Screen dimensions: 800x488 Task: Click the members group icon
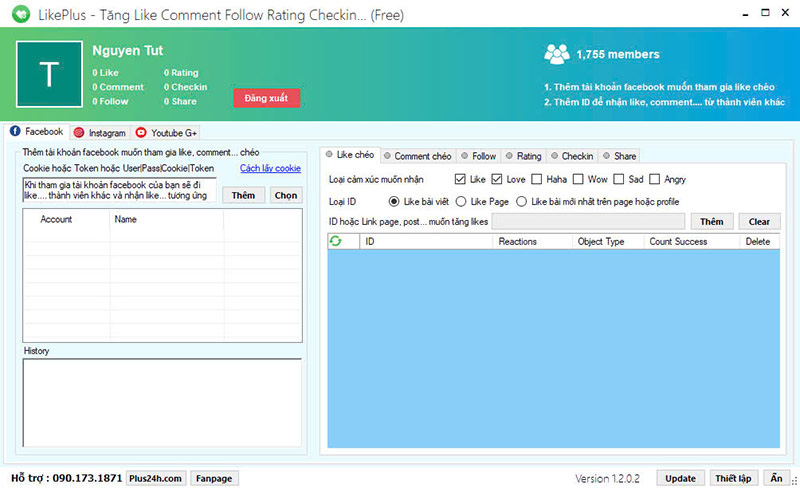click(557, 54)
